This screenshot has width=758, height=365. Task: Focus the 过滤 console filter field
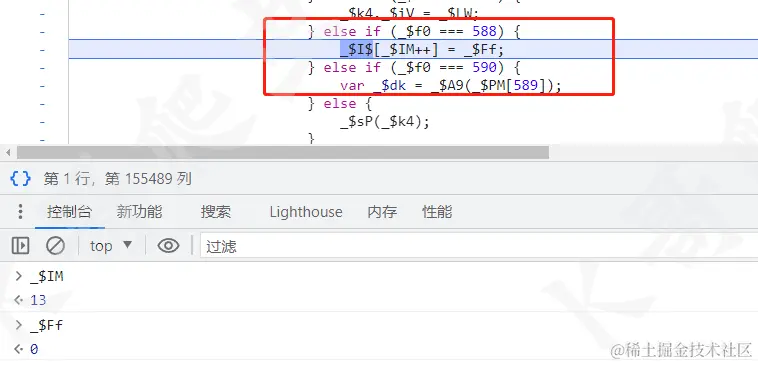tap(479, 247)
